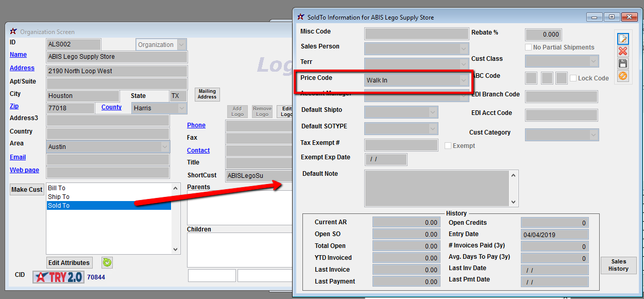The width and height of the screenshot is (644, 299).
Task: Click the first ABC Code box
Action: pyautogui.click(x=531, y=78)
